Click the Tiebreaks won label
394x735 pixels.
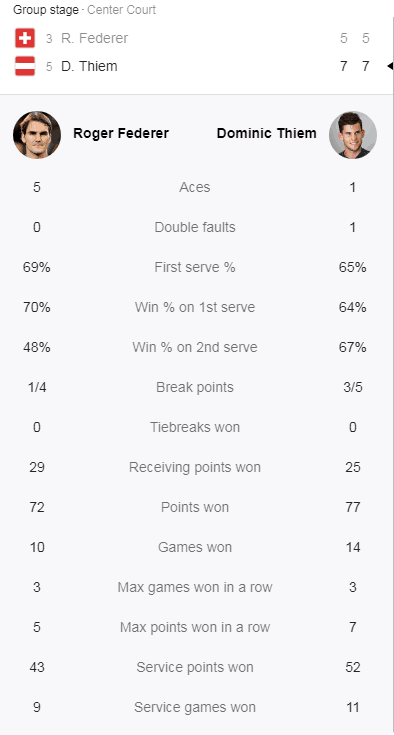point(195,427)
